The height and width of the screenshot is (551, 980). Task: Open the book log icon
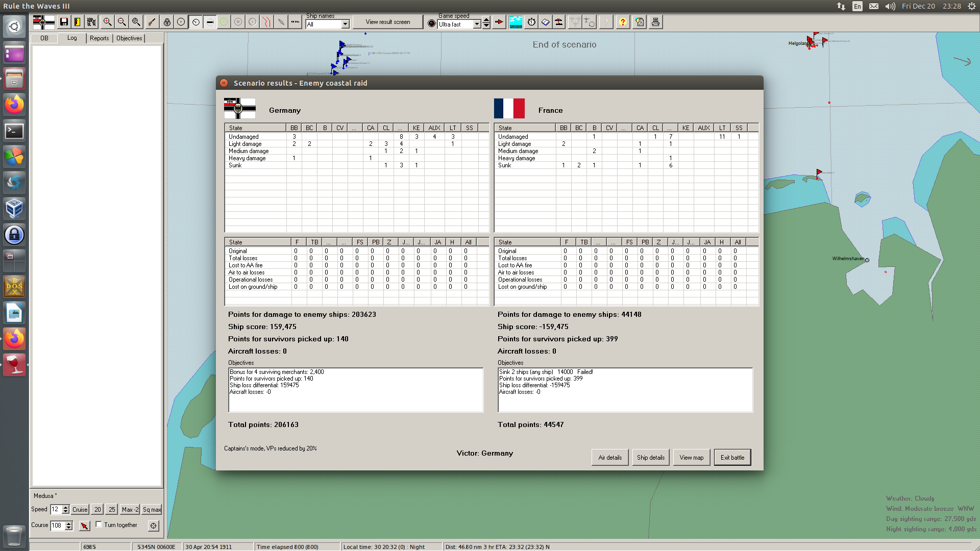546,22
